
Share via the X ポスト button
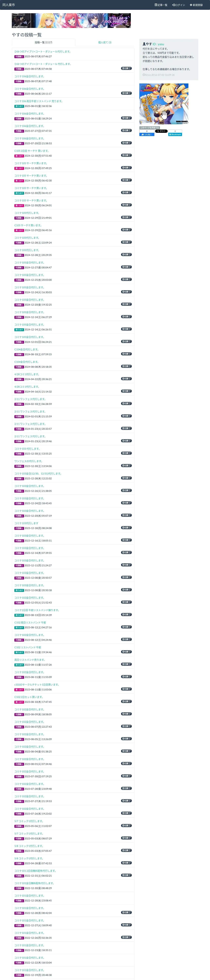pyautogui.click(x=161, y=131)
